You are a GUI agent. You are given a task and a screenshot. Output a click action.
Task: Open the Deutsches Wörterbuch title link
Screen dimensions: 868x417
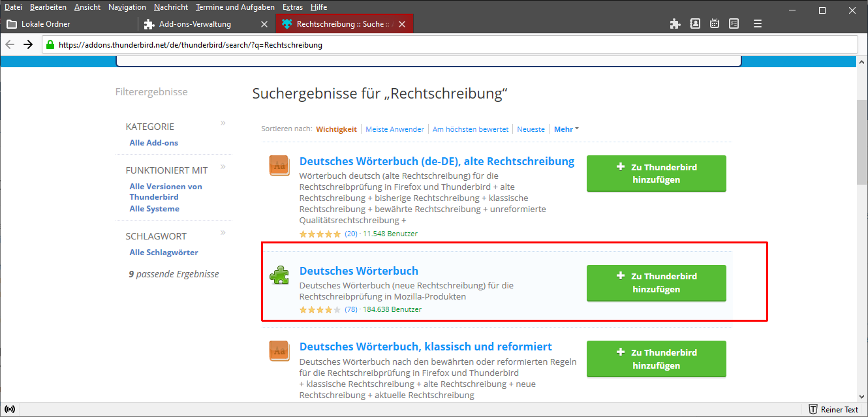359,271
